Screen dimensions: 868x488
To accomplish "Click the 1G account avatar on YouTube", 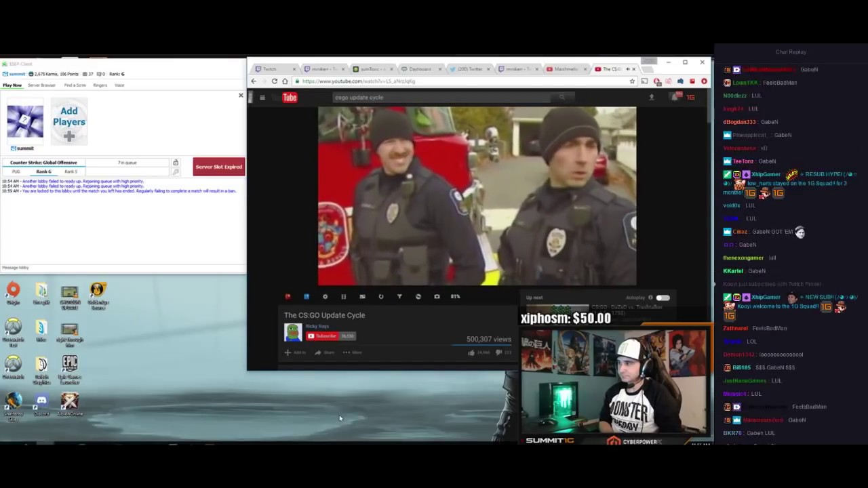I will pos(691,98).
